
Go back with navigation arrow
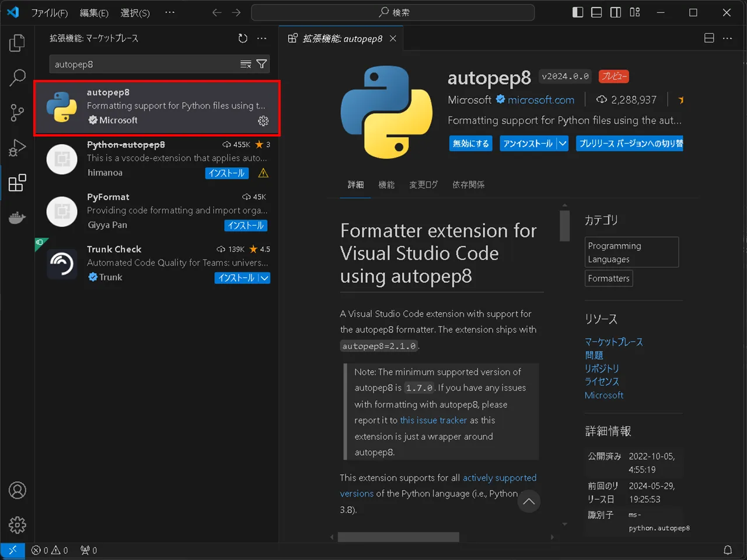point(217,12)
